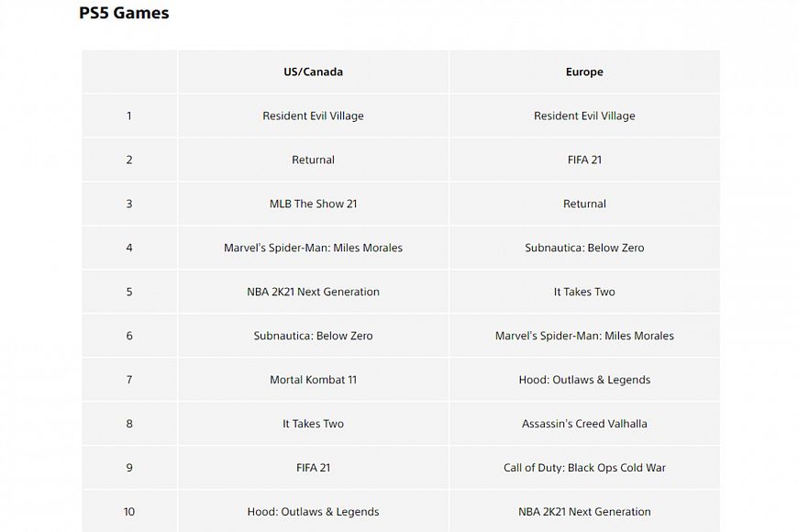Select FIFA 21 in the US/Canada column

click(x=313, y=468)
